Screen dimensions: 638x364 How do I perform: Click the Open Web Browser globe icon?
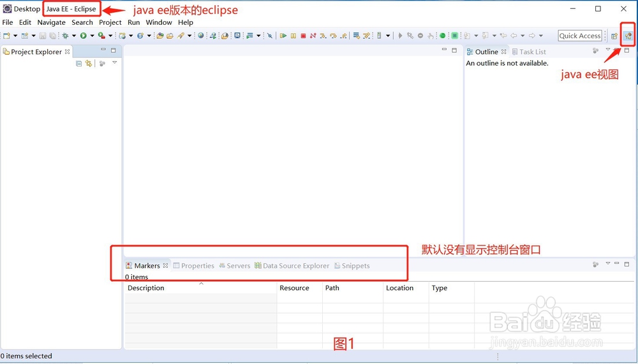[200, 36]
